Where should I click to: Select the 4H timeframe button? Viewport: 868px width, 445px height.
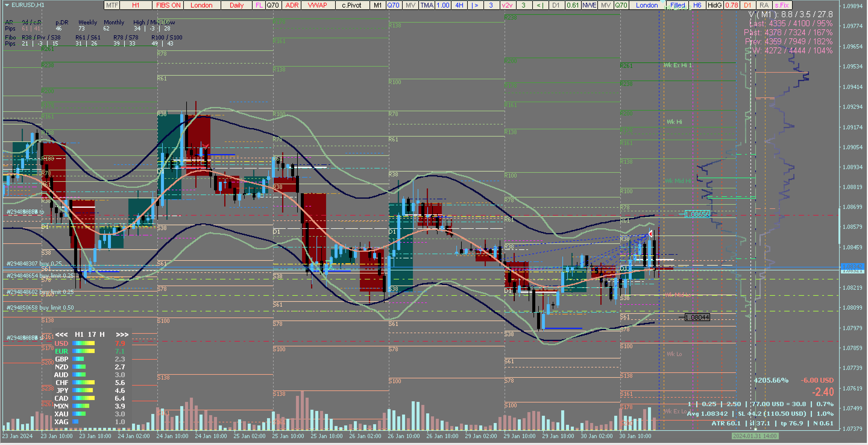(459, 5)
